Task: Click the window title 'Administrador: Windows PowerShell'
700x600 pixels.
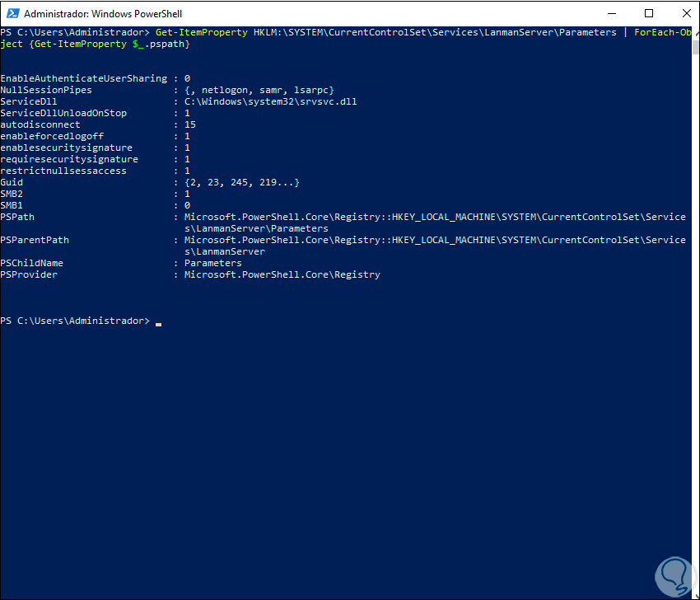Action: tap(103, 14)
